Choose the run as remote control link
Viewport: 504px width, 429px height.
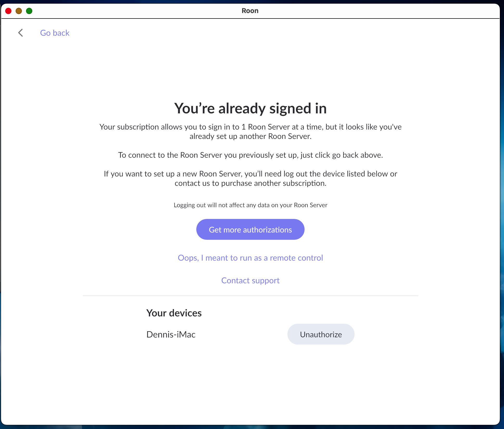(x=250, y=258)
